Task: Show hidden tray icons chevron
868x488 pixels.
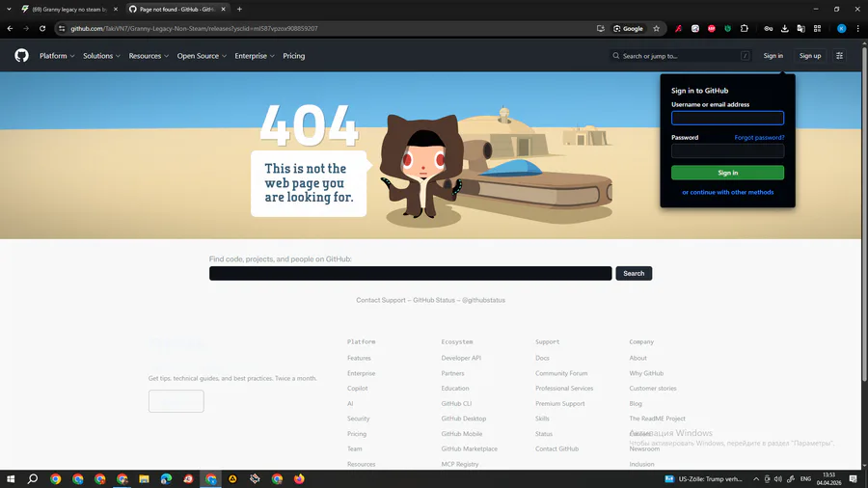Action: (755, 478)
